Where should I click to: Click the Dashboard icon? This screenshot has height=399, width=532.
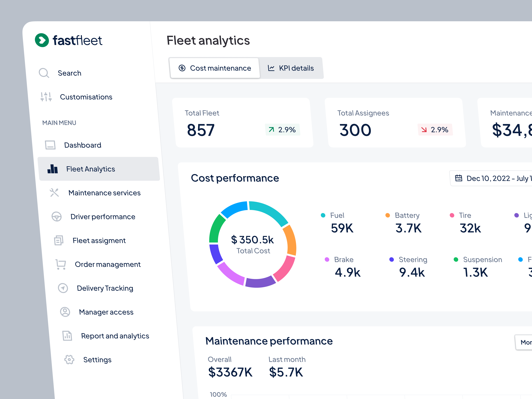point(50,145)
